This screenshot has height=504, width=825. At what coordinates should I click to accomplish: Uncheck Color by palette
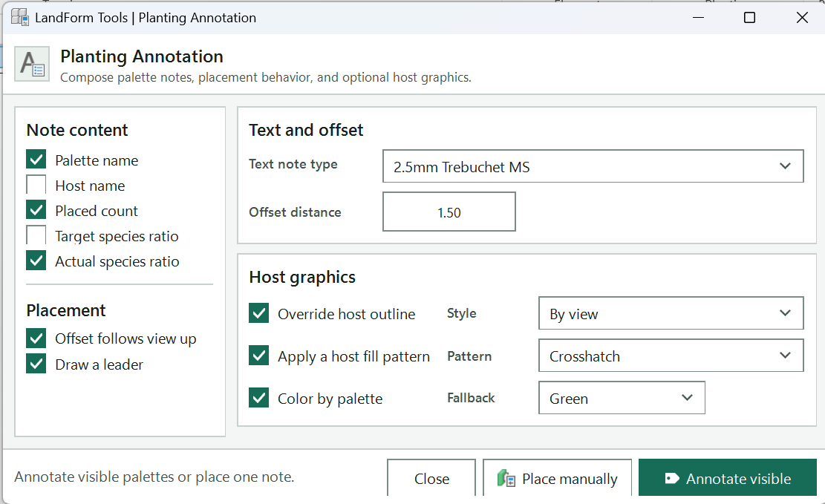pyautogui.click(x=259, y=398)
